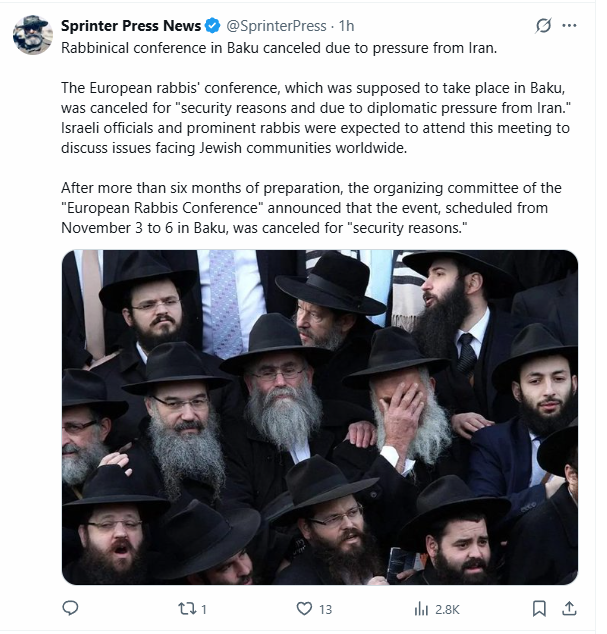Open the three-dot more options menu
This screenshot has height=634, width=607.
coord(569,26)
